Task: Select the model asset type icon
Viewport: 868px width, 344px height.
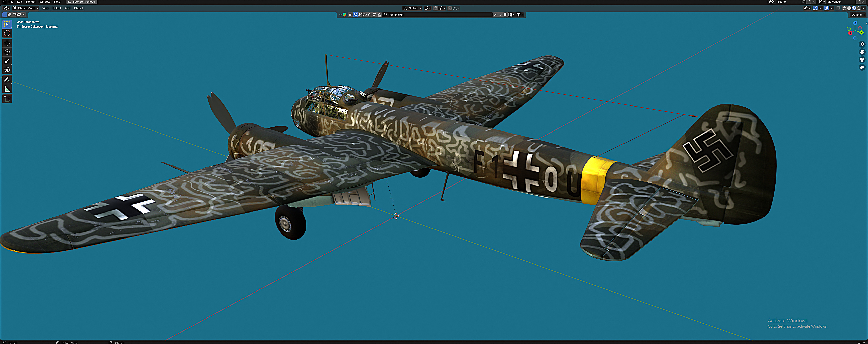Action: (350, 15)
